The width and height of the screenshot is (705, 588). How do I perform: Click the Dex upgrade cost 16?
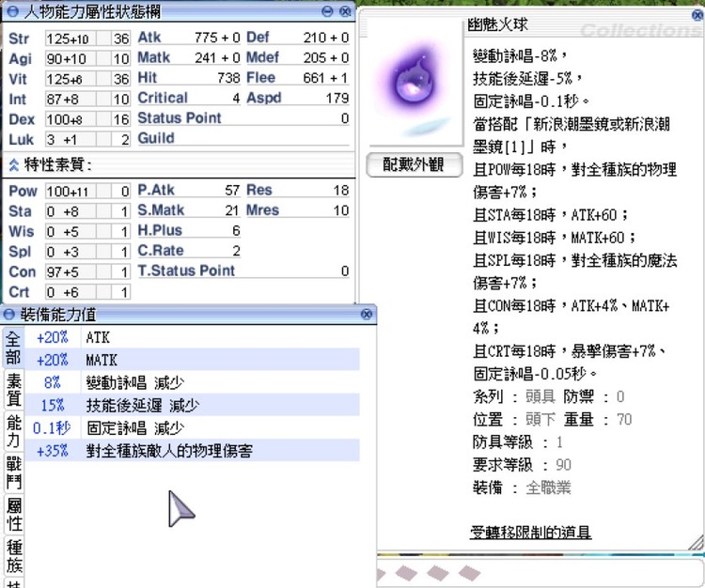pos(120,119)
